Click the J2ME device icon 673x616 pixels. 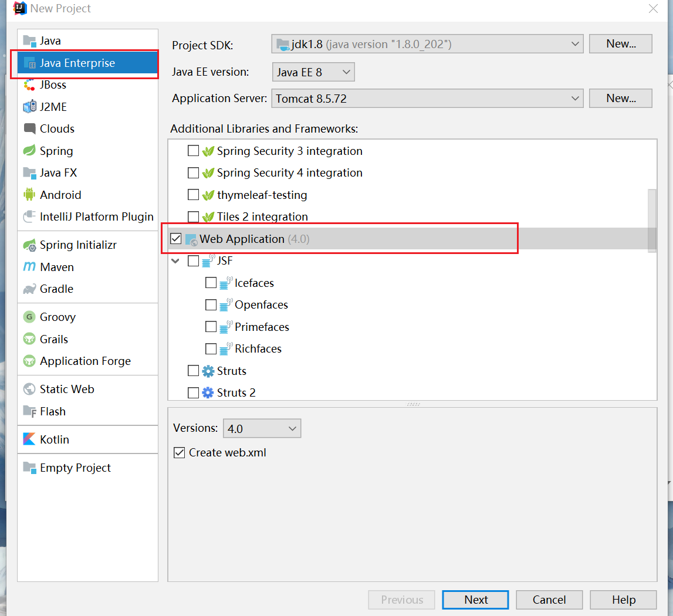29,106
